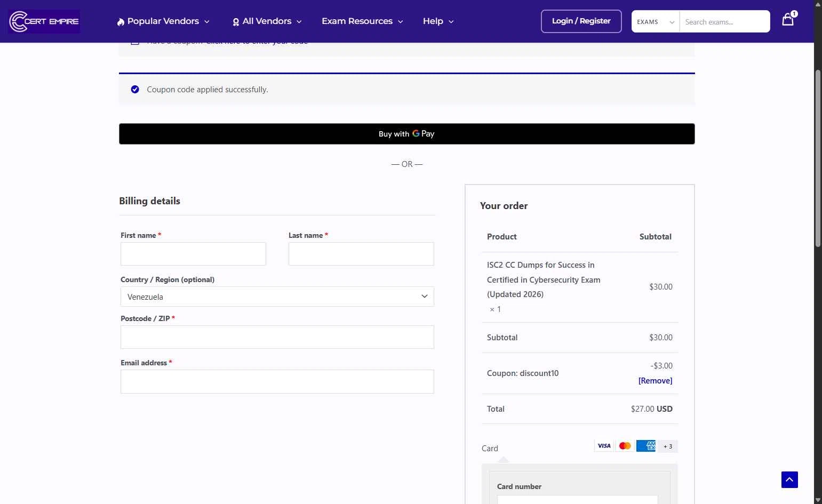Expand the All Vendors chevron
This screenshot has height=504, width=822.
tap(299, 22)
